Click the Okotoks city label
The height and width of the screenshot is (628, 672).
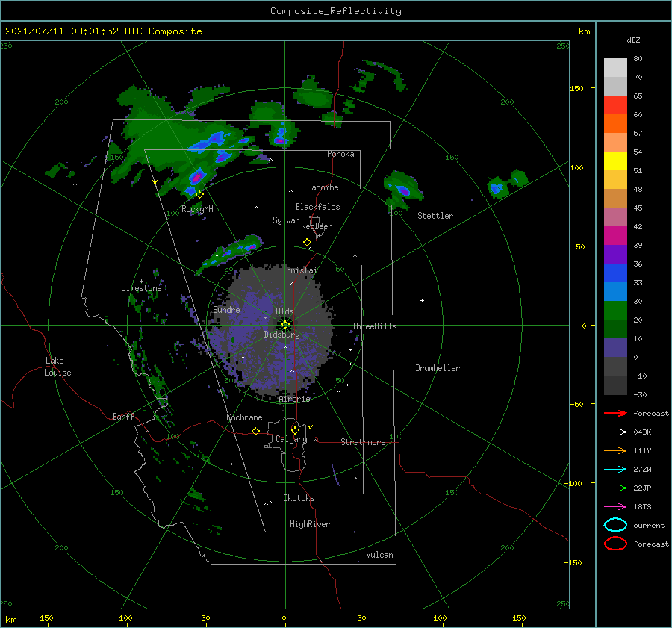pyautogui.click(x=299, y=498)
